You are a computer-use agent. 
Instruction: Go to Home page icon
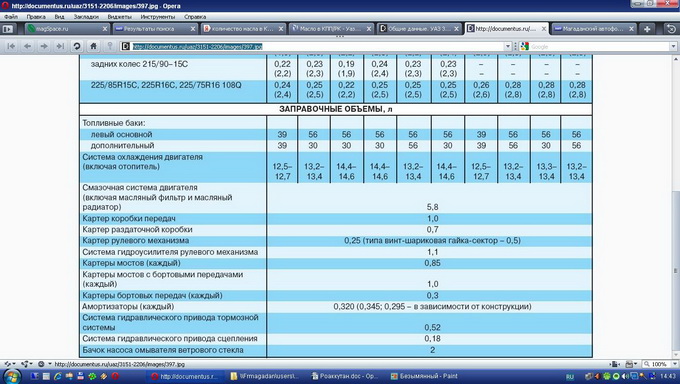pyautogui.click(x=93, y=46)
